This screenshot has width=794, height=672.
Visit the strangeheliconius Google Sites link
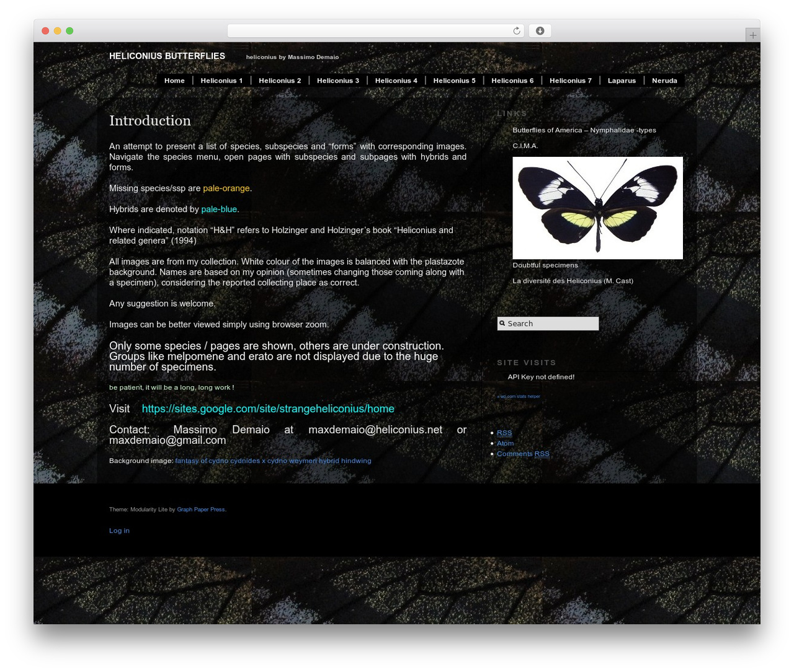click(268, 409)
